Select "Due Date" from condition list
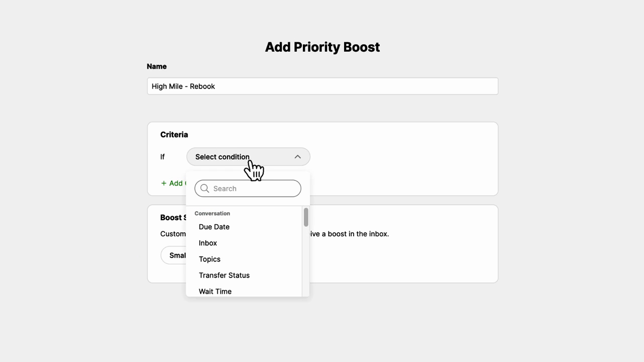Viewport: 644px width, 362px height. (214, 227)
